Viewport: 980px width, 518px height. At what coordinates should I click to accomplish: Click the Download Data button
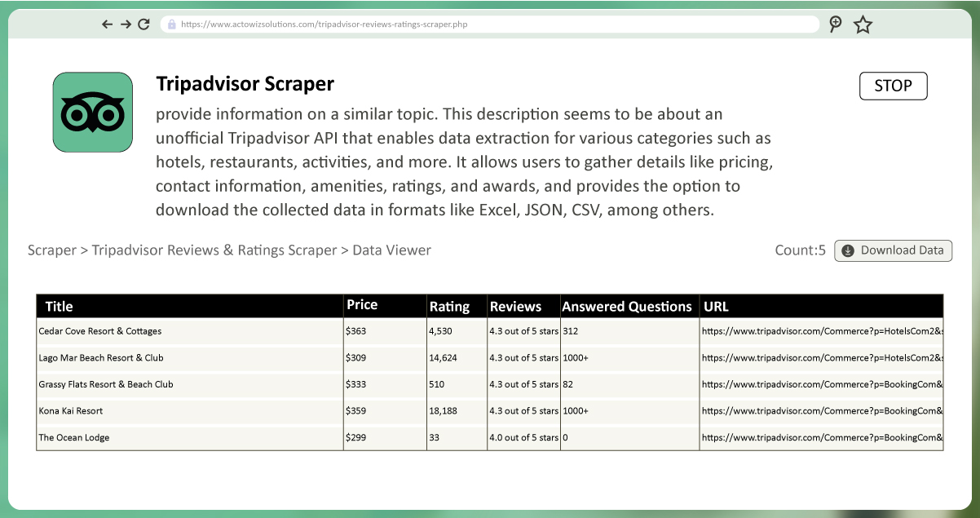point(893,250)
